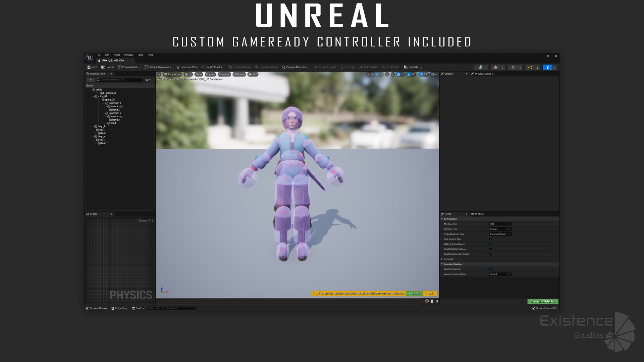Open the viewport Character menu
Image resolution: width=644 pixels, height=362 pixels.
224,74
